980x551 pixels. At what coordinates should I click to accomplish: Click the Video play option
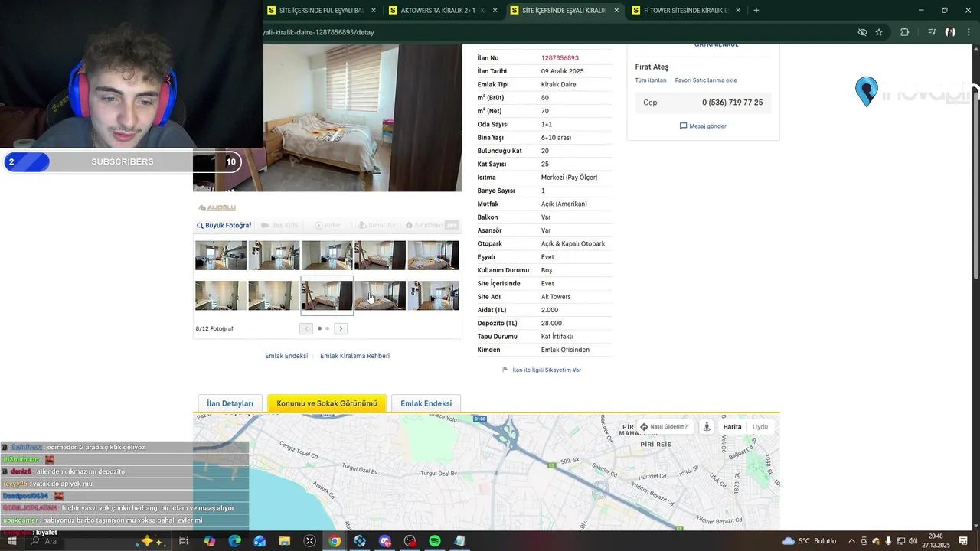point(328,226)
